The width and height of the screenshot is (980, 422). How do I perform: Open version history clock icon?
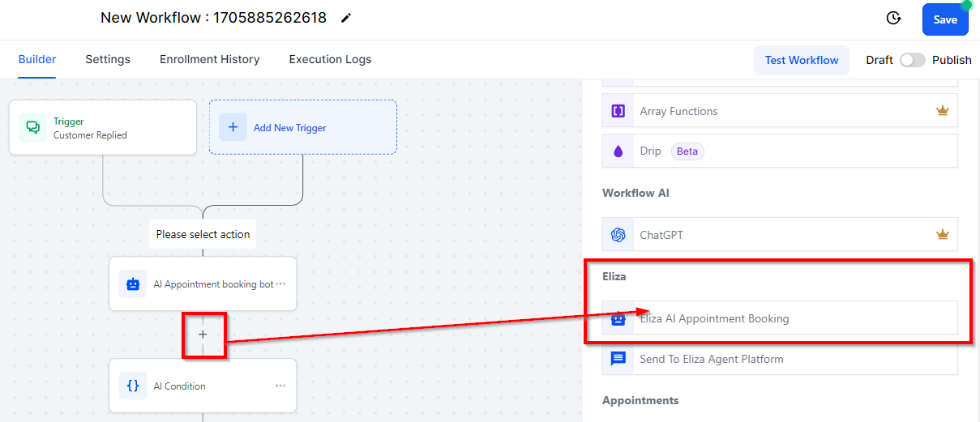click(894, 18)
